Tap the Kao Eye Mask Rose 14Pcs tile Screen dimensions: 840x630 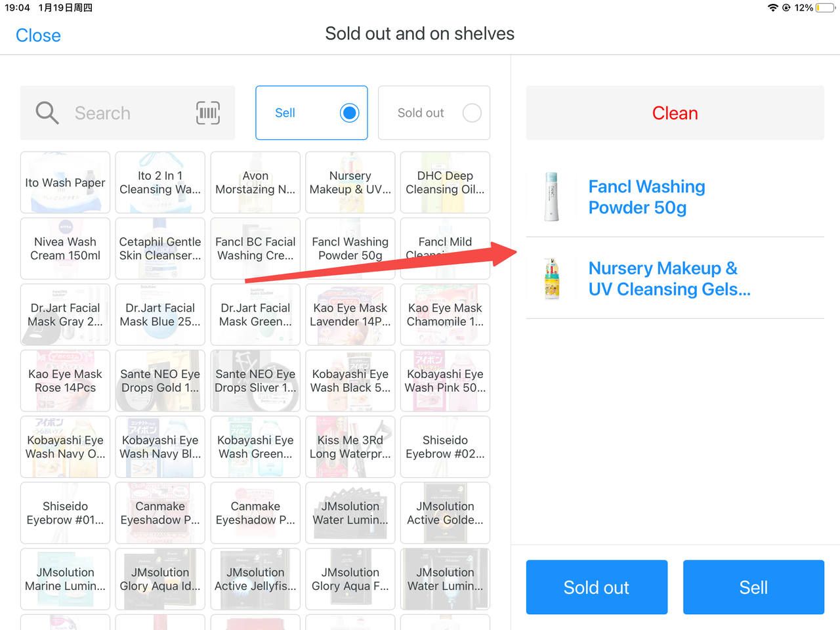pos(65,381)
